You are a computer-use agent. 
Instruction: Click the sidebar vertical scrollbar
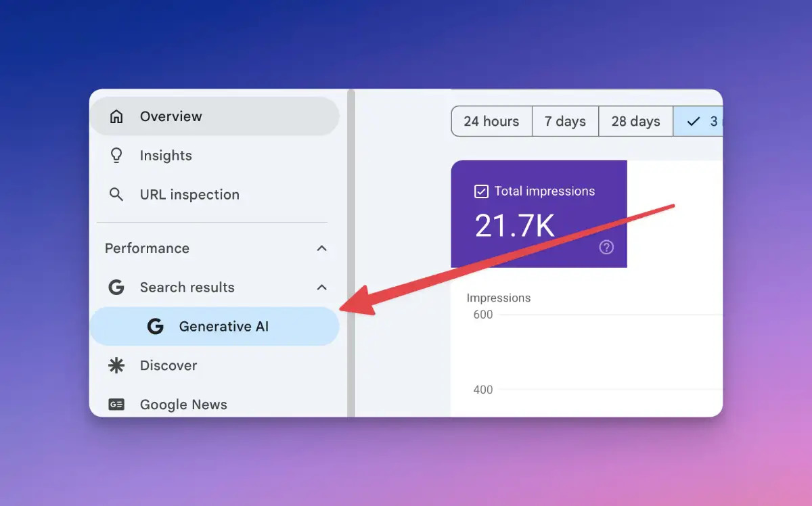(351, 253)
